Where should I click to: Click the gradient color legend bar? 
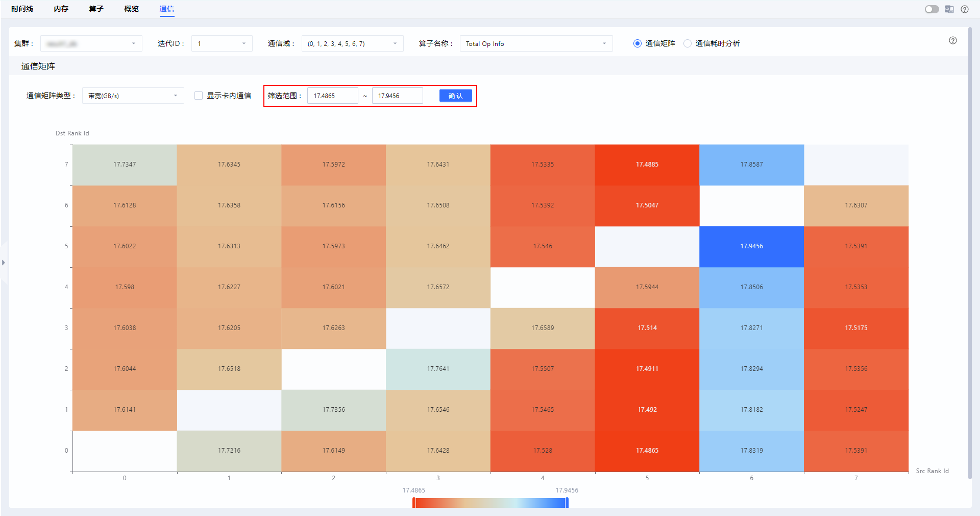click(490, 503)
